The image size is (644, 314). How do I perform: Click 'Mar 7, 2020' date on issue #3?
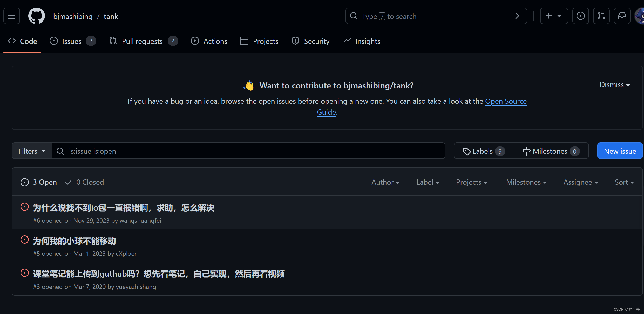pos(90,287)
